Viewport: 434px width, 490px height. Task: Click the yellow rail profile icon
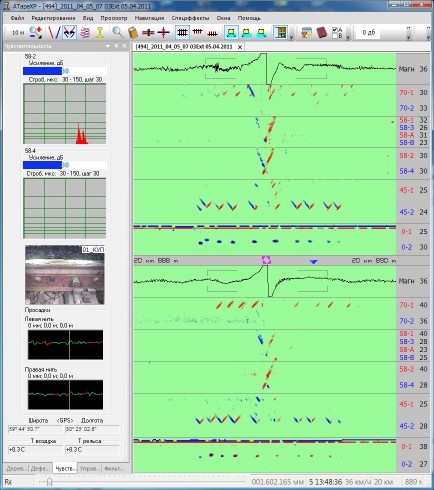tap(100, 32)
